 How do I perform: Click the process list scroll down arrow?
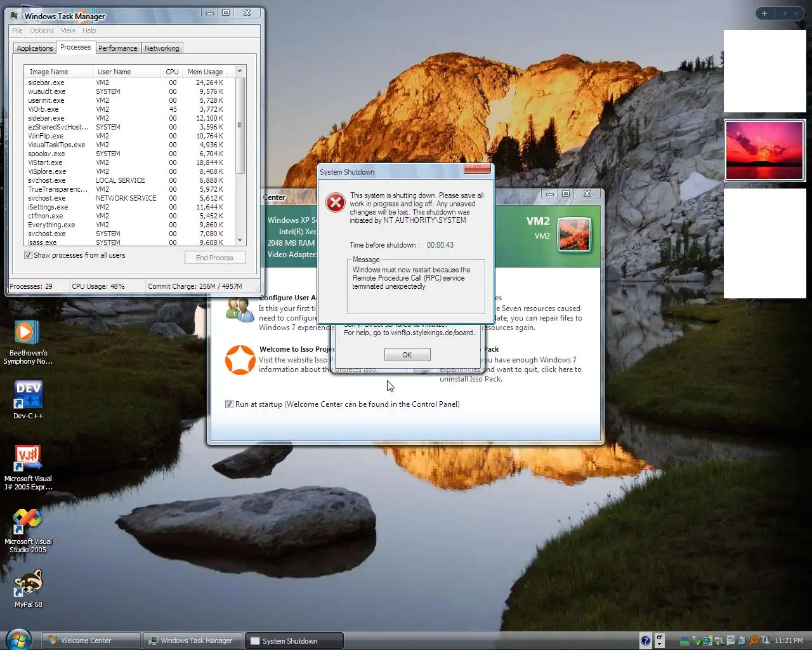(x=240, y=241)
